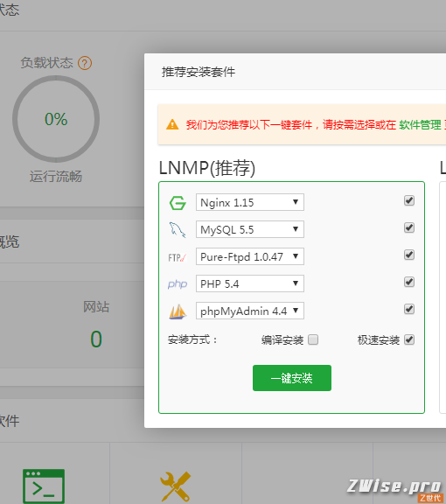Open the Pure-Ftpd 1.0.47 version dropdown
Image resolution: width=446 pixels, height=504 pixels.
click(250, 256)
